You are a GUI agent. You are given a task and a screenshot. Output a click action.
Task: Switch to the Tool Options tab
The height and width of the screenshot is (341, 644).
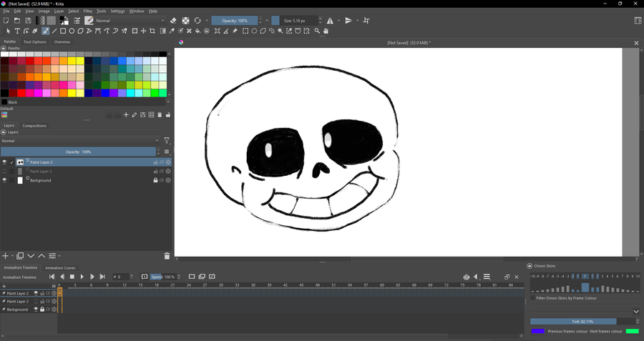tap(35, 42)
